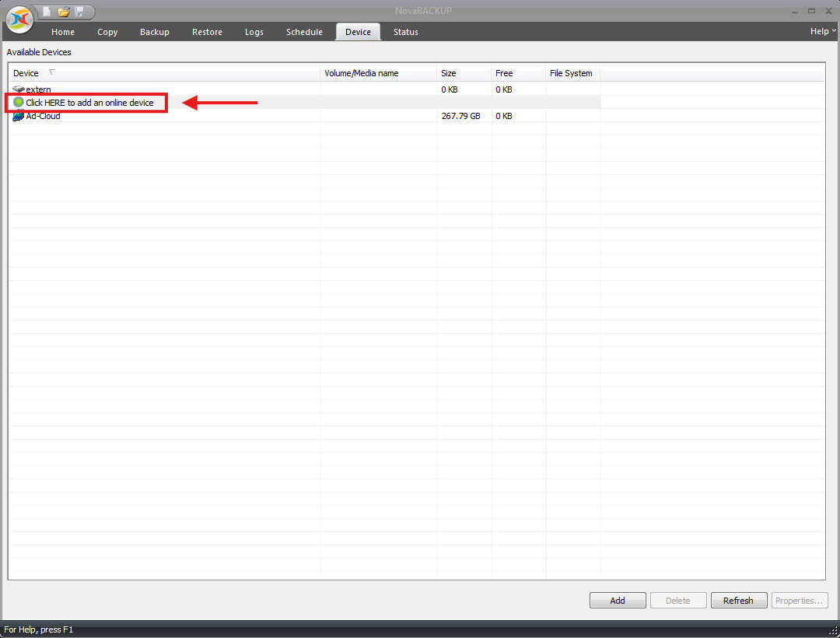Click the File System column header

(571, 73)
